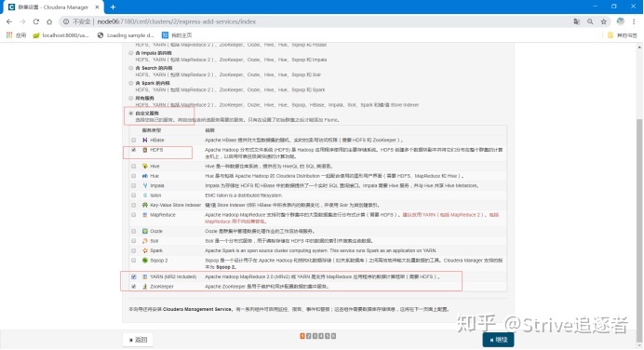Viewport: 644px width, 350px height.
Task: Tick the Sqoop 2 checkbox
Action: click(x=133, y=261)
